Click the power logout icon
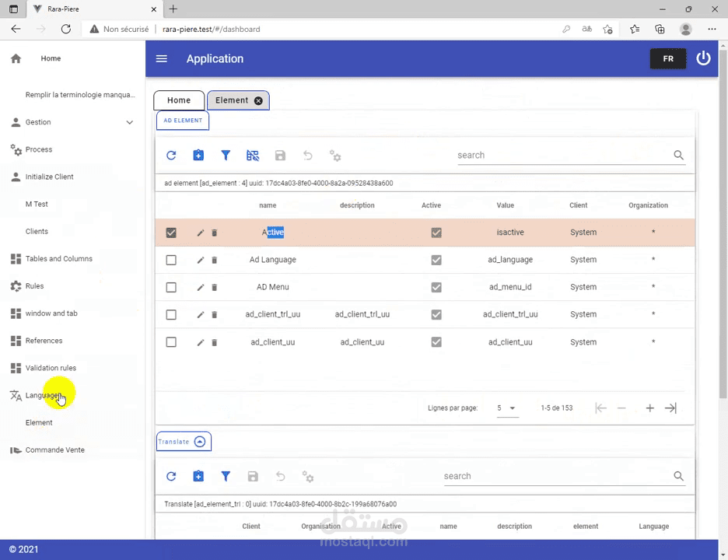728x560 pixels. point(703,58)
